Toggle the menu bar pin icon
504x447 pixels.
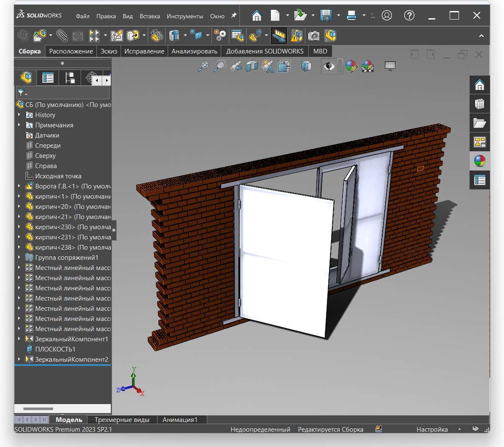[234, 16]
